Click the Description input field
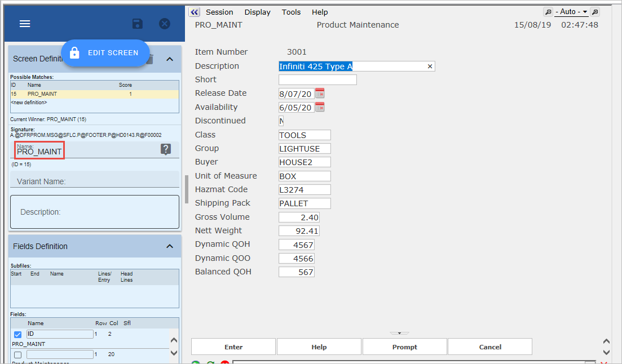 356,66
